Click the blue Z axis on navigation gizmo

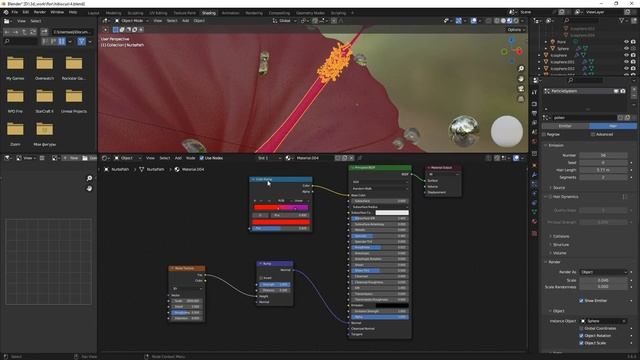[x=512, y=40]
